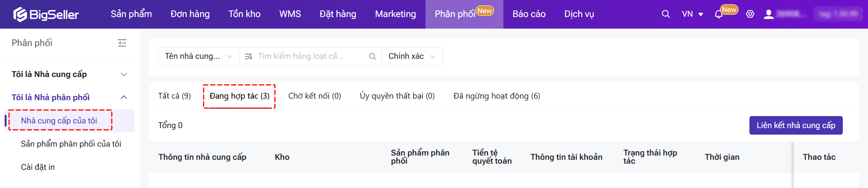This screenshot has width=868, height=188.
Task: Open settings gear icon
Action: (750, 14)
